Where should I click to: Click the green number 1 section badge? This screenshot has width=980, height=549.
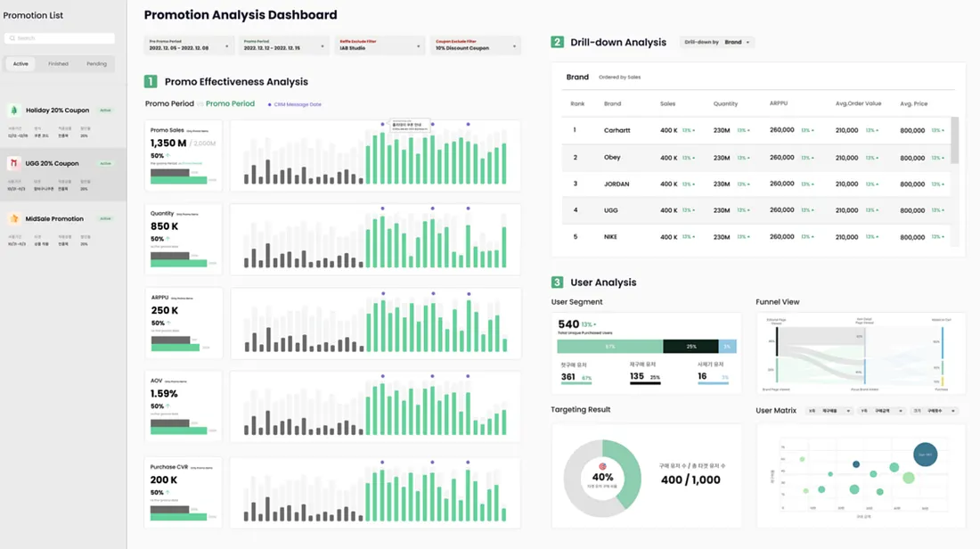pos(151,82)
